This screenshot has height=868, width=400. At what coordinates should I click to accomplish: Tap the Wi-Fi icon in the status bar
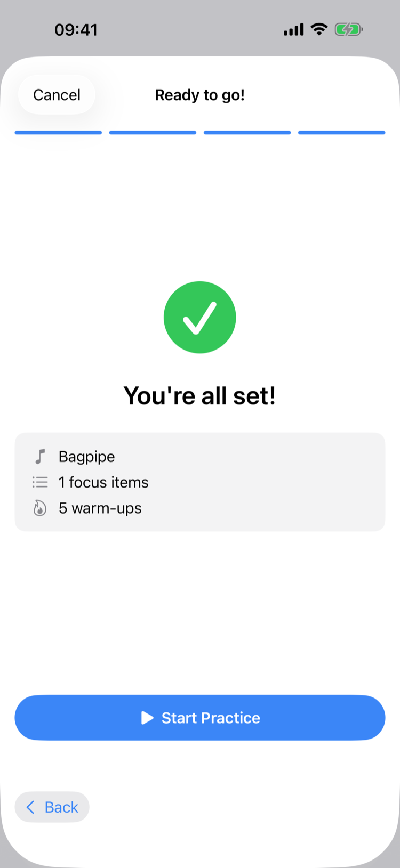tap(319, 29)
